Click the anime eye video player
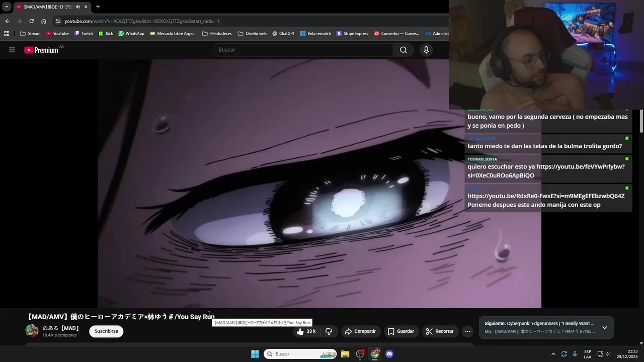644x362 pixels. point(319,184)
